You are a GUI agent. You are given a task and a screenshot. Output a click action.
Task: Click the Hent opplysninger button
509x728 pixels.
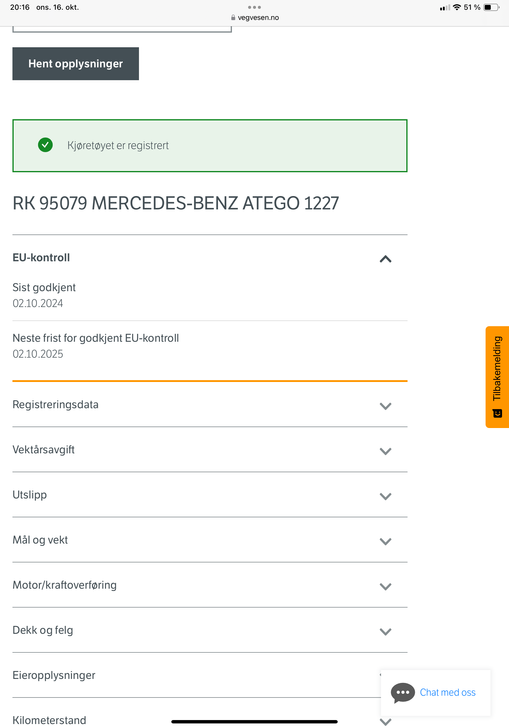(x=75, y=64)
